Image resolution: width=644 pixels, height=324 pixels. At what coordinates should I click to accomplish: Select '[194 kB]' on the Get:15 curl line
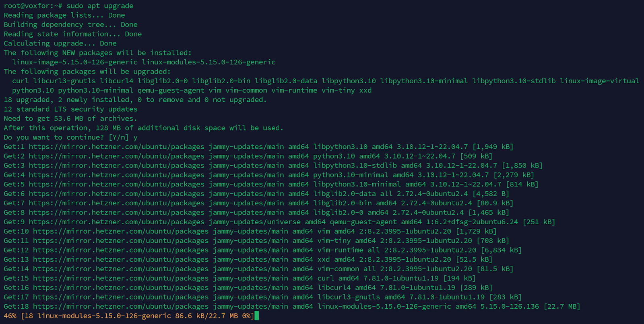coord(459,278)
